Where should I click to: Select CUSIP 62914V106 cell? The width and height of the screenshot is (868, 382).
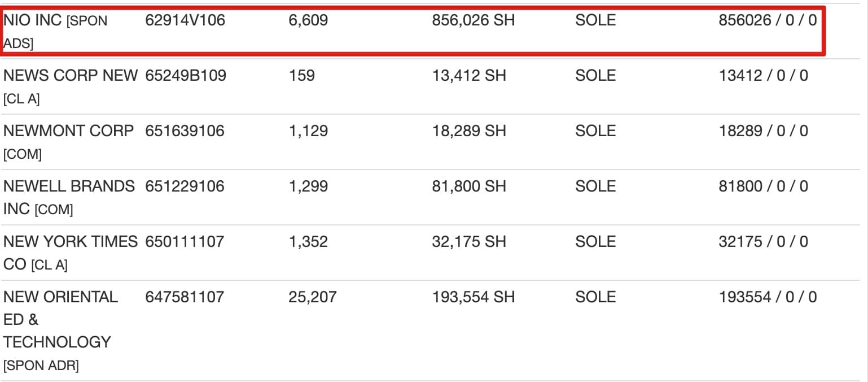point(185,21)
